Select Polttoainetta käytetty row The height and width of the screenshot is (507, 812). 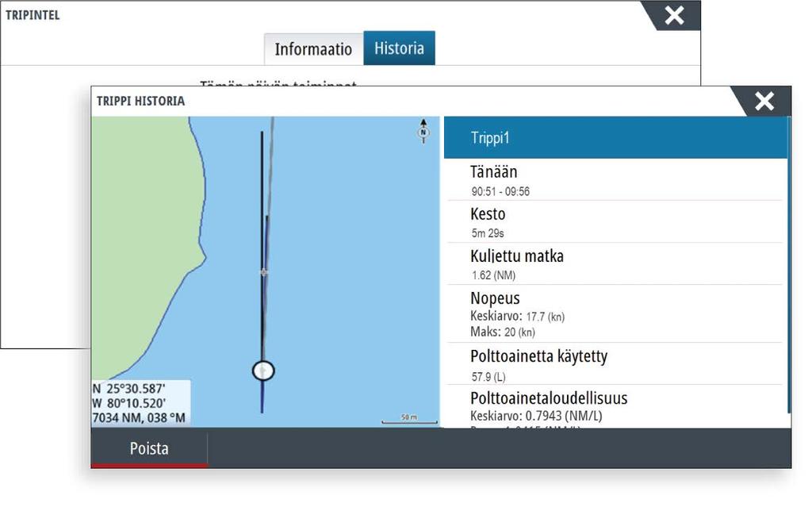click(615, 364)
